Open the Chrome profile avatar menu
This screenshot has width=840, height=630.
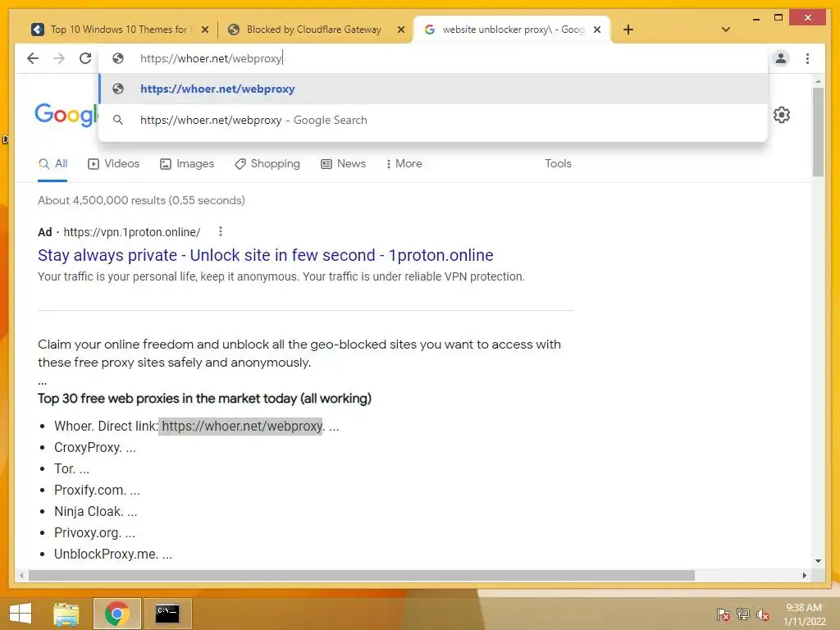pos(781,58)
